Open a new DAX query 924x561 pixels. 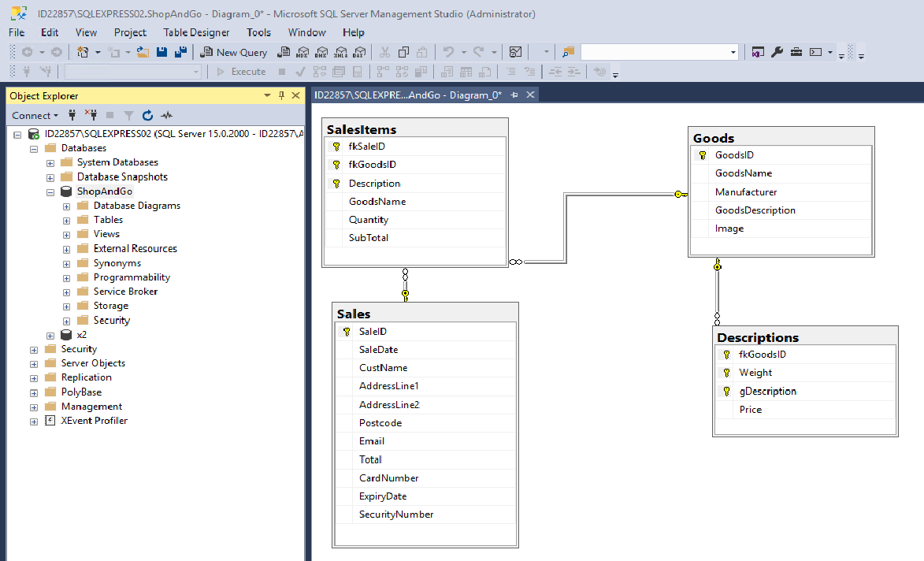(359, 52)
